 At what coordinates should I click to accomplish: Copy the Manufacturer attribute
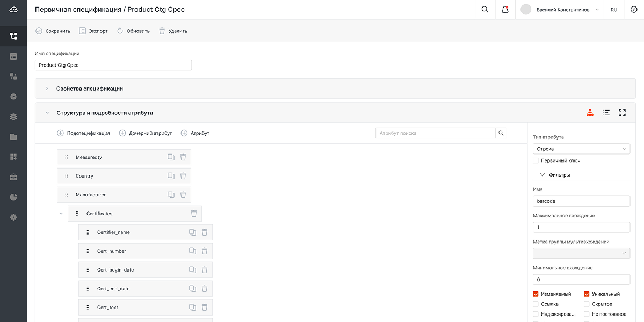[171, 195]
